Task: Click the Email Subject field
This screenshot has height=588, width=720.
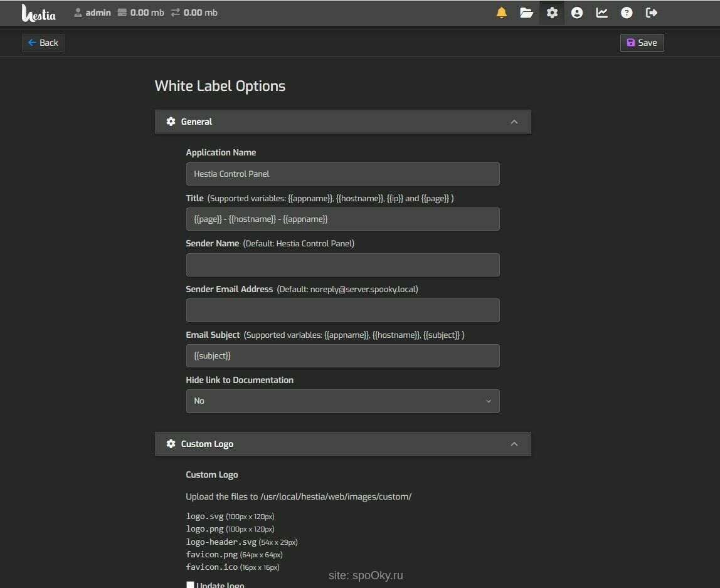Action: [x=342, y=355]
